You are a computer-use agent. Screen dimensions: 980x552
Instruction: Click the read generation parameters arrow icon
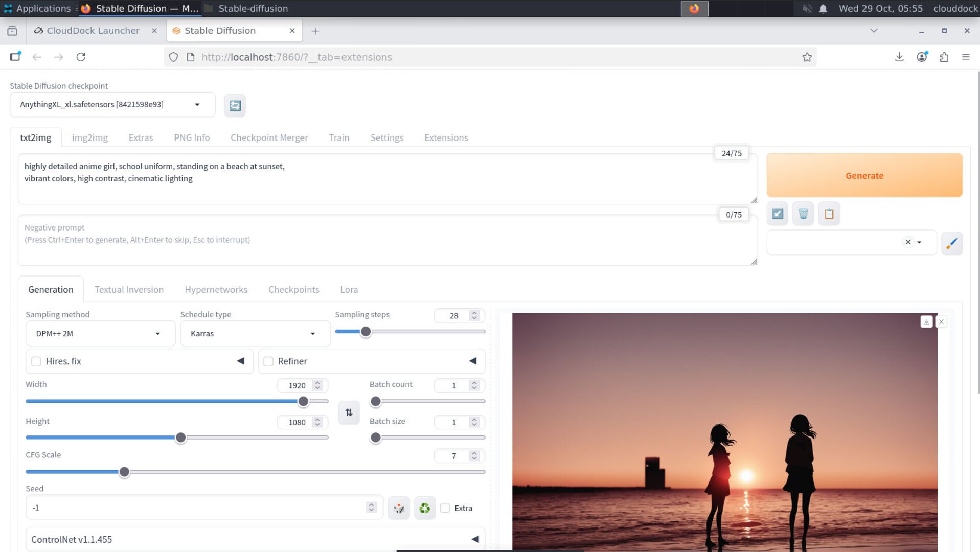[x=777, y=214]
